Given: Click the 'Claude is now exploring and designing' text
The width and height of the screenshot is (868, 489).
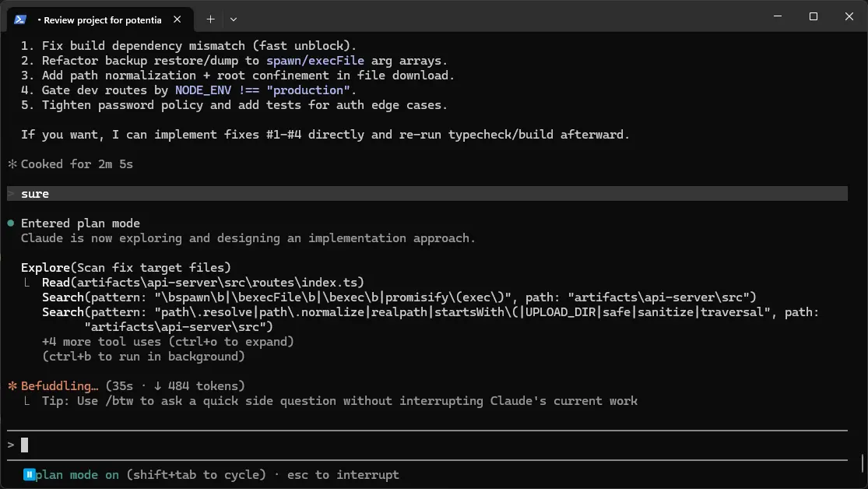Looking at the screenshot, I should (248, 238).
